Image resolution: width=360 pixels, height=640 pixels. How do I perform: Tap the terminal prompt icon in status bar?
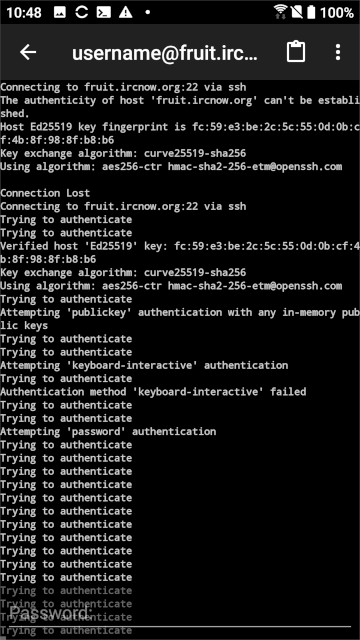pyautogui.click(x=104, y=13)
